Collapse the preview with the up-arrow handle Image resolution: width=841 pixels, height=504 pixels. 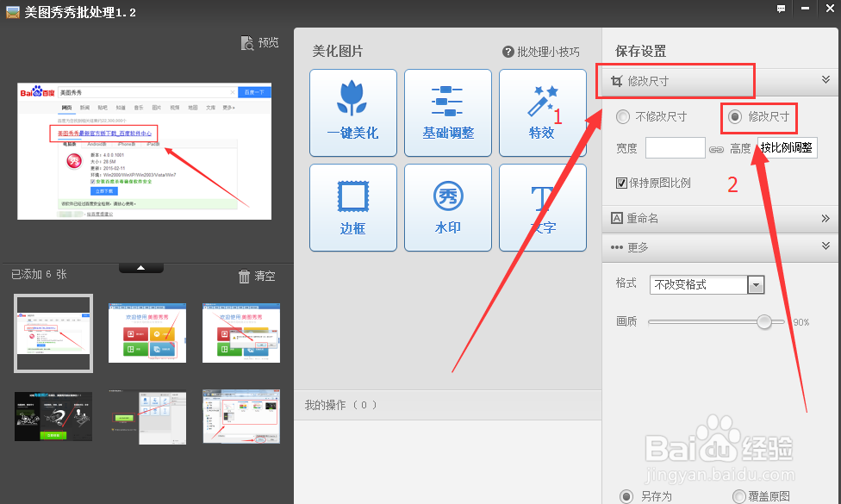pos(141,268)
